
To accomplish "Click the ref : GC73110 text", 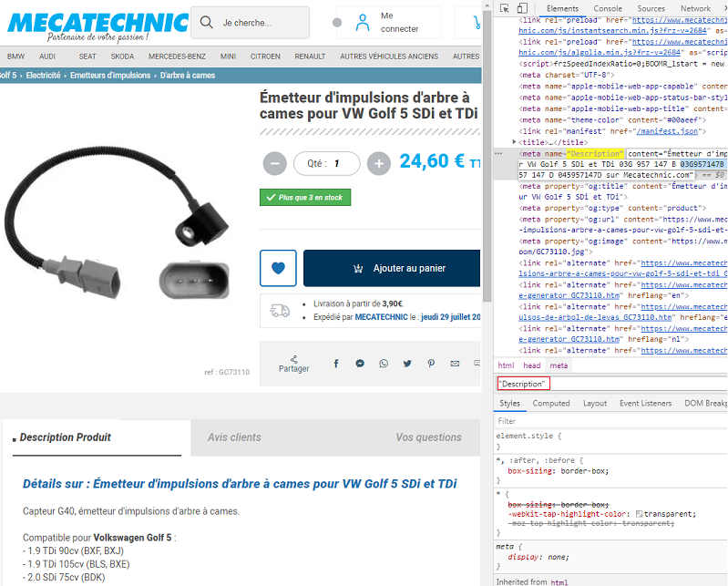I will pyautogui.click(x=227, y=372).
